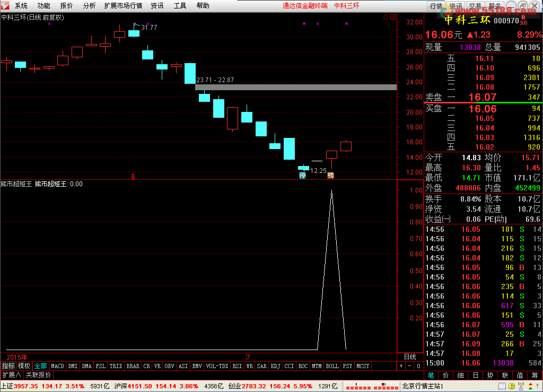
Task: Click the 北京行情主站1 server status
Action: point(423,386)
